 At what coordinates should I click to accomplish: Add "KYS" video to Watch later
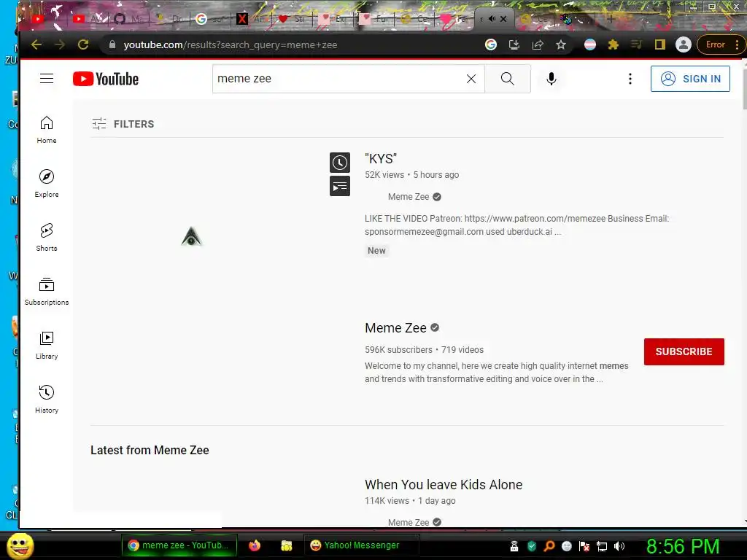pos(340,163)
